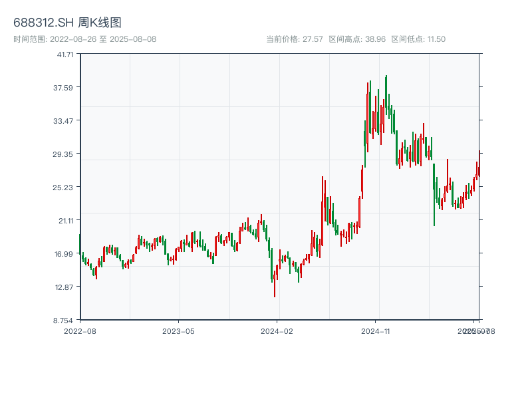Click the 2022-08 x-axis date label
The image size is (532, 399).
(x=80, y=331)
